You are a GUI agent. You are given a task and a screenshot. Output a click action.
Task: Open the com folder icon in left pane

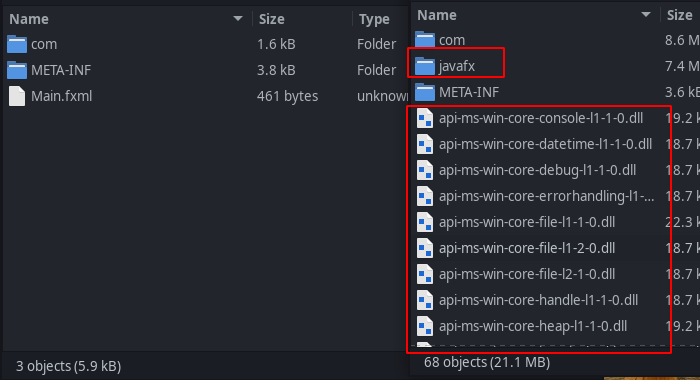17,44
